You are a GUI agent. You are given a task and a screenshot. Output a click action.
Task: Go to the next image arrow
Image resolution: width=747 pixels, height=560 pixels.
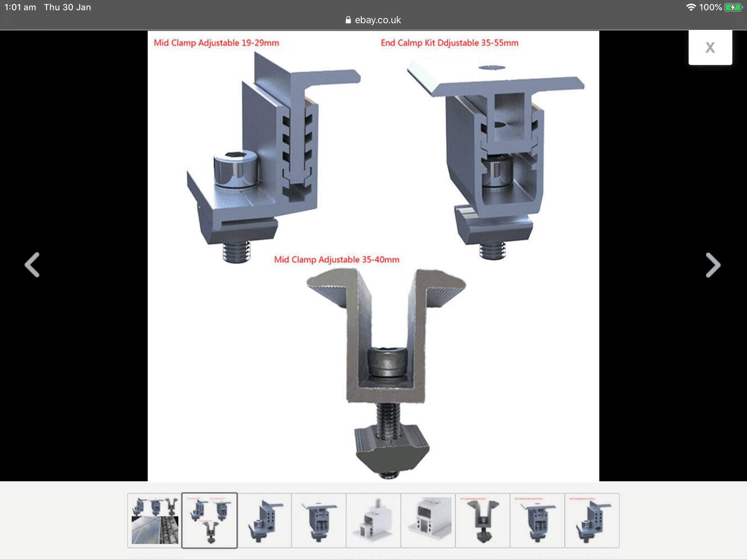coord(713,265)
